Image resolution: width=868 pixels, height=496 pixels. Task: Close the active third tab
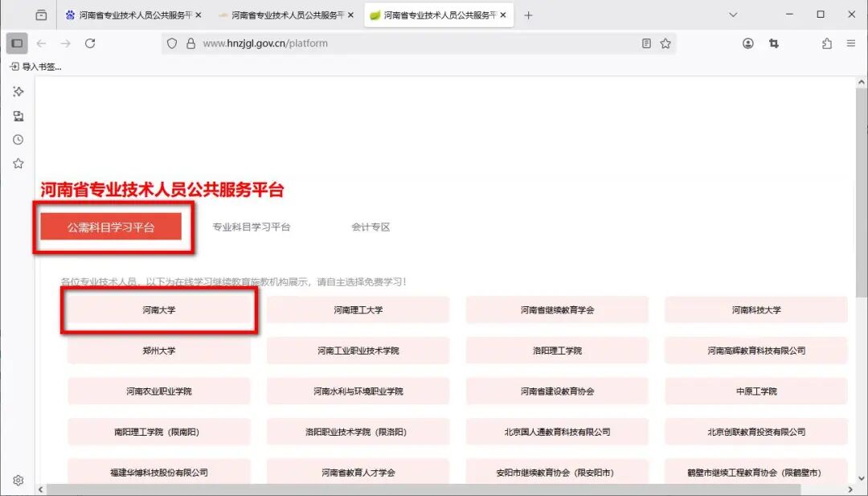pyautogui.click(x=502, y=15)
